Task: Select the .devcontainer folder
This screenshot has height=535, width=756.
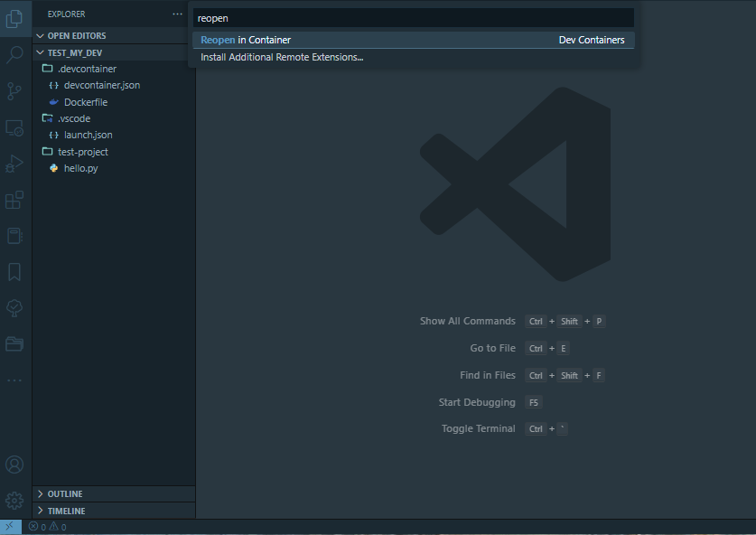Action: (88, 69)
